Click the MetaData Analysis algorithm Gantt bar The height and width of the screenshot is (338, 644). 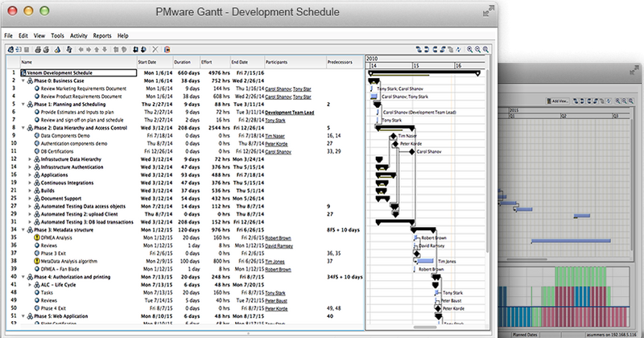425,262
